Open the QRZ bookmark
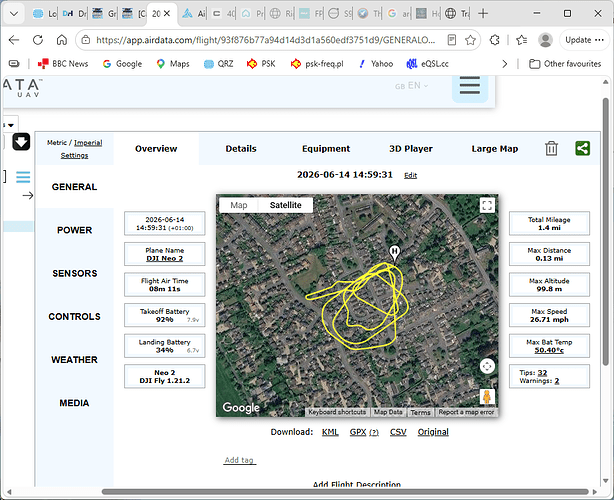The height and width of the screenshot is (500, 614). coord(219,64)
